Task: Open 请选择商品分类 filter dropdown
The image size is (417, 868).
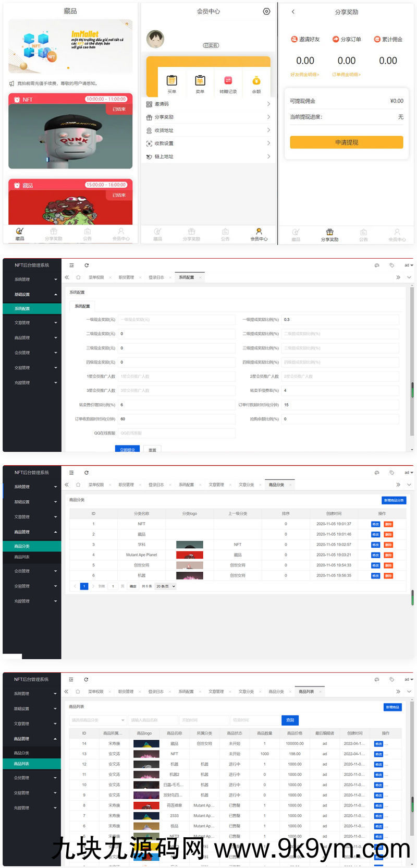Action: coord(97,720)
